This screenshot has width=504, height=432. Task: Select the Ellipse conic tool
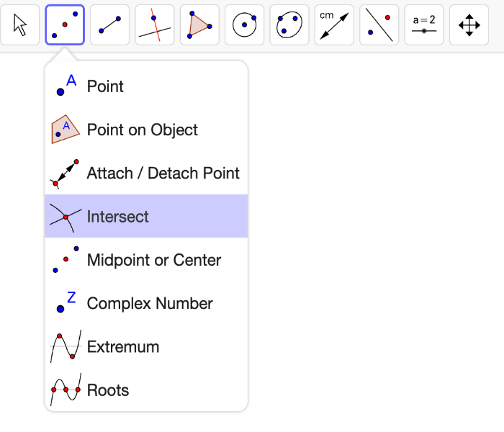(289, 24)
